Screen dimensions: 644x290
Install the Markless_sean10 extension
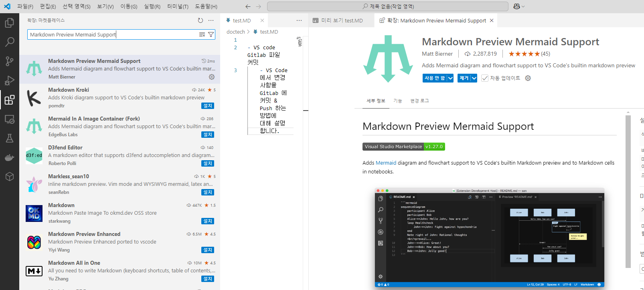[208, 192]
